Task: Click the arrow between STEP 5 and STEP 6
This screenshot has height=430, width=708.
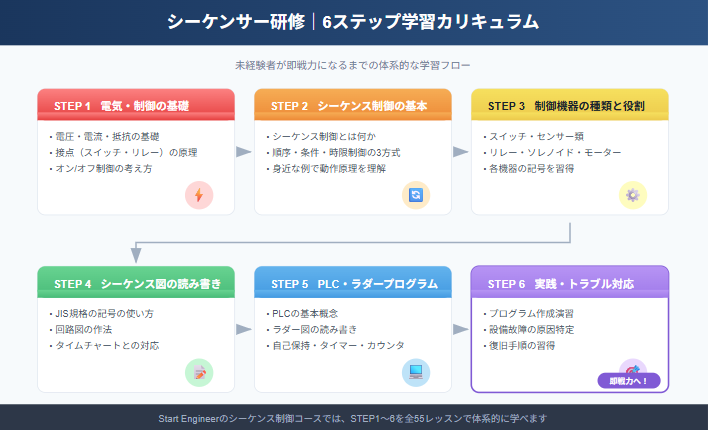Action: 461,329
